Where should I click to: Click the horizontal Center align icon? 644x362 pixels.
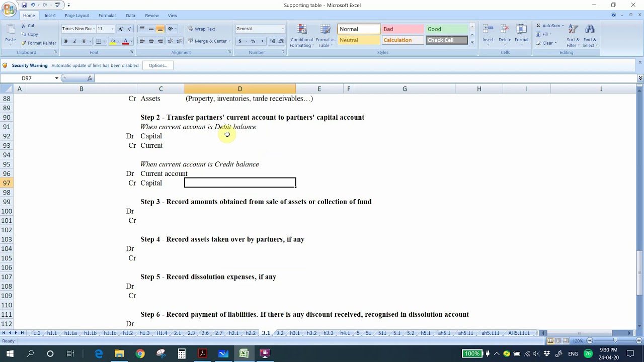(151, 41)
